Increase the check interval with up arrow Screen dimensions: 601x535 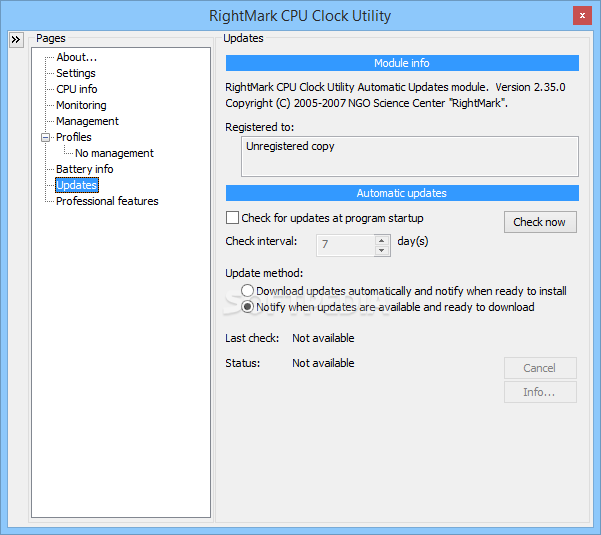click(x=381, y=240)
